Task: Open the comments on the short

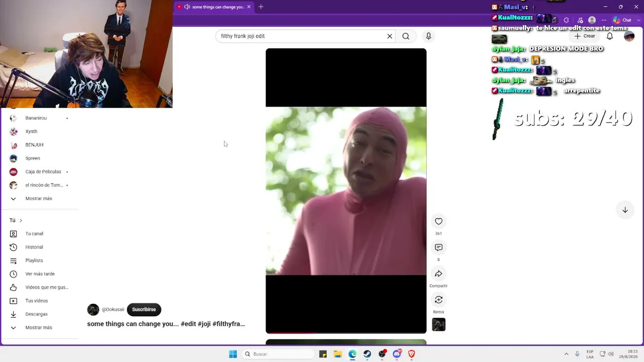Action: (x=439, y=247)
